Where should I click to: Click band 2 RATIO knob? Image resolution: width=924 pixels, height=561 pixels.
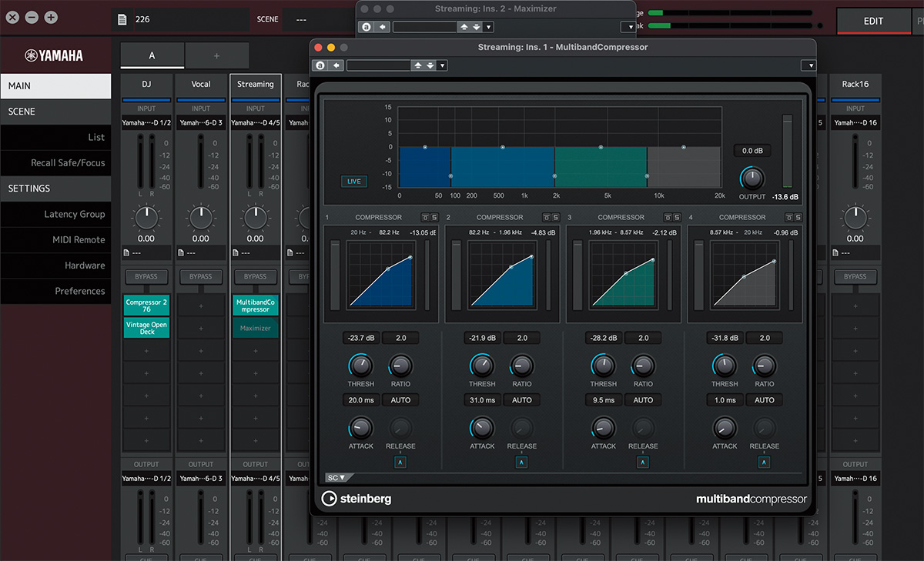coord(522,366)
